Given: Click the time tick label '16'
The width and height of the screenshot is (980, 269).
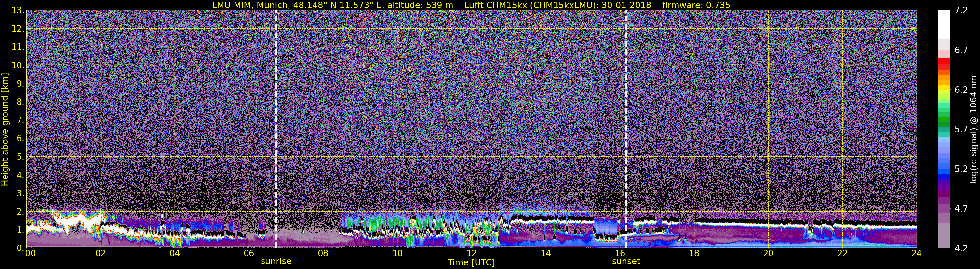Looking at the screenshot, I should point(620,253).
